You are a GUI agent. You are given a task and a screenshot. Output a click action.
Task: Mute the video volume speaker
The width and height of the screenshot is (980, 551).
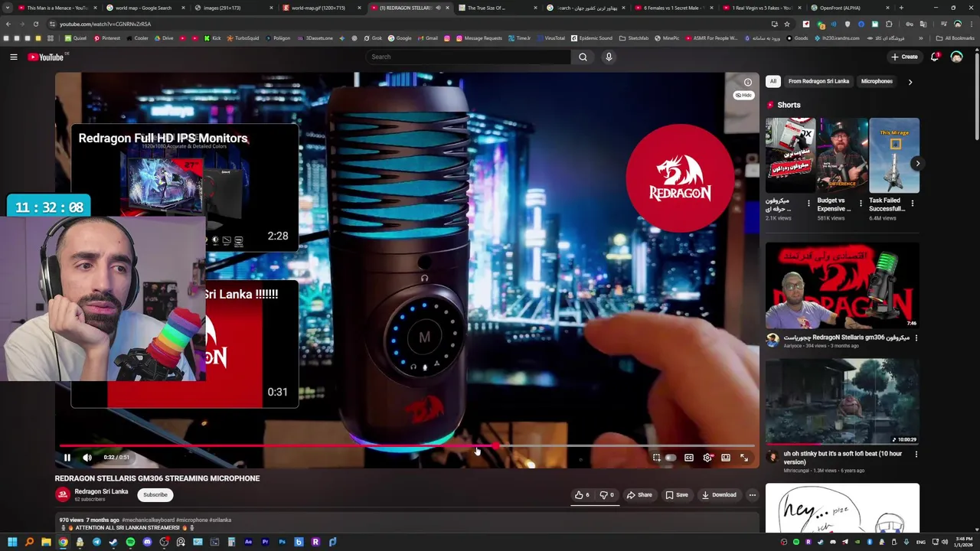pos(87,458)
